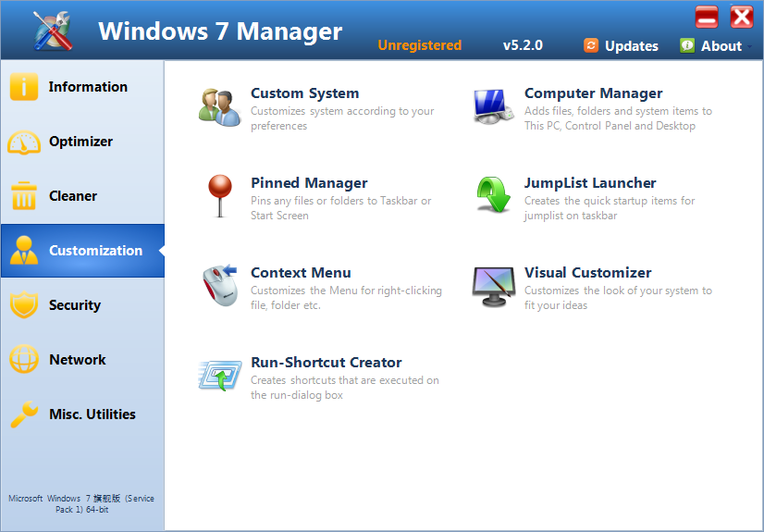
Task: Check for Updates in the header
Action: click(622, 45)
